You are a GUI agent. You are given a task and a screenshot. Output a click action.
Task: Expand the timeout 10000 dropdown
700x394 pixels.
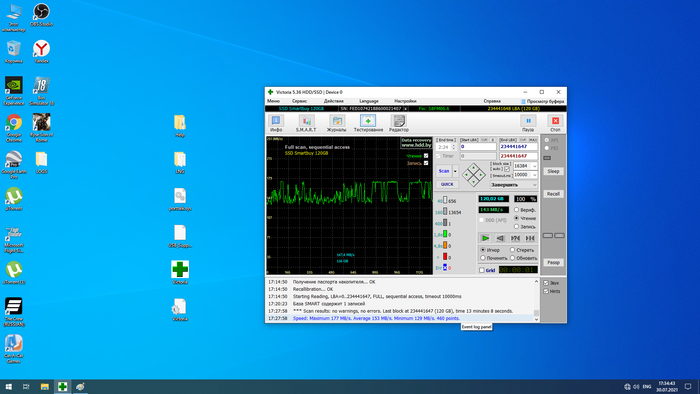coord(534,175)
